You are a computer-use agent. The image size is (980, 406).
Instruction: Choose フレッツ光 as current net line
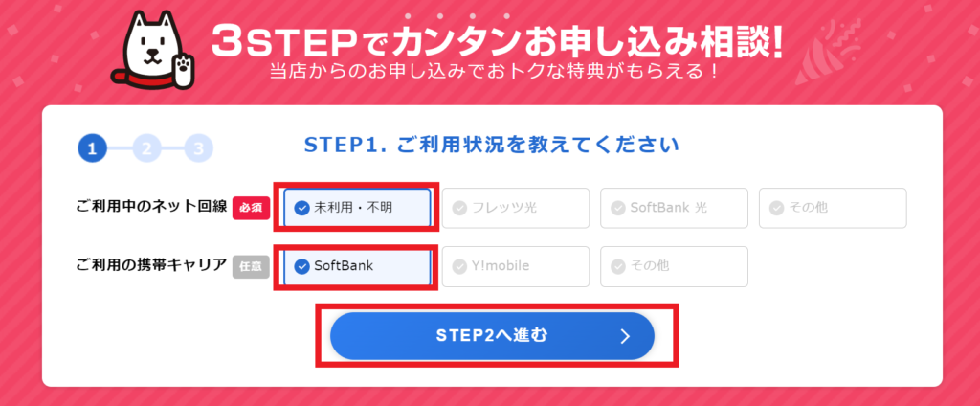click(516, 208)
